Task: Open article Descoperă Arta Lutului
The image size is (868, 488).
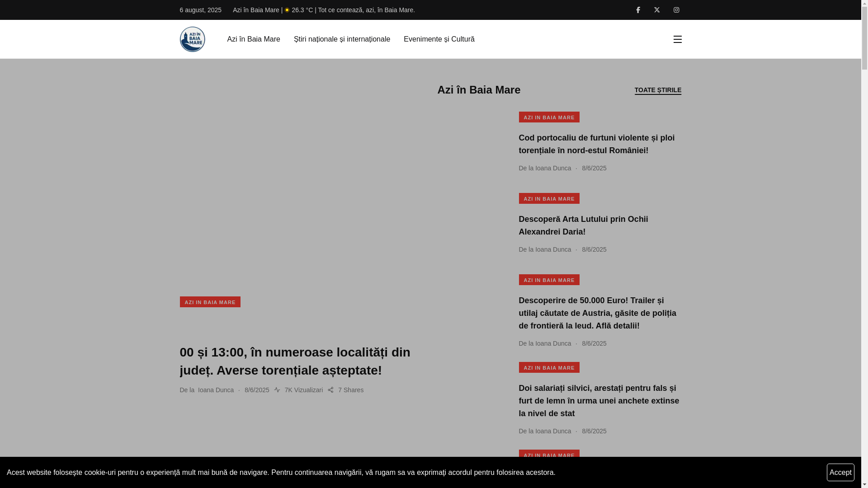Action: 584,225
